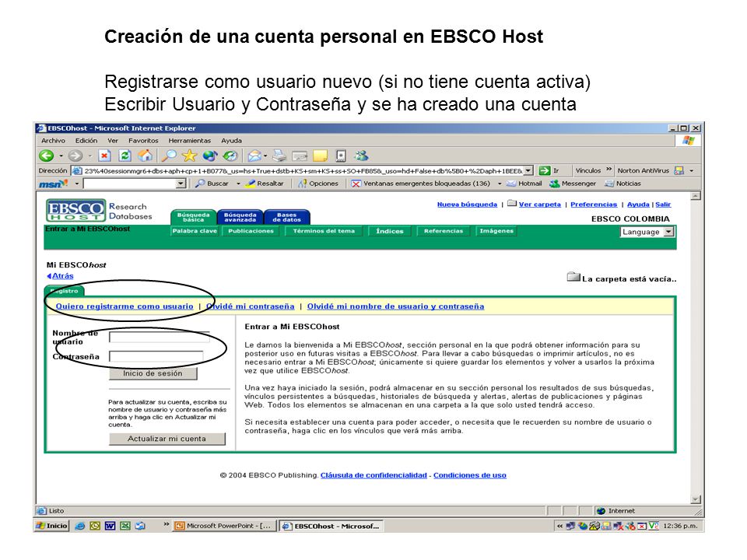Open the Back button history arrow

[61, 156]
